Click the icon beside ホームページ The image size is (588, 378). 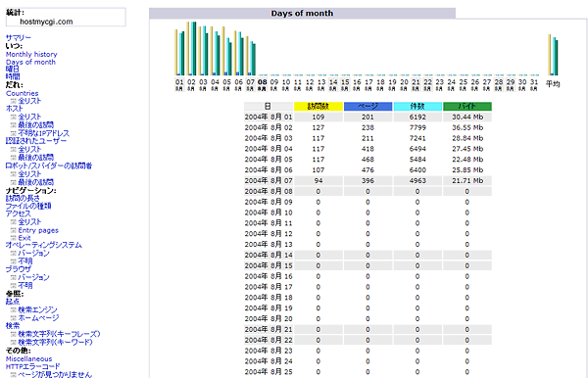13,318
